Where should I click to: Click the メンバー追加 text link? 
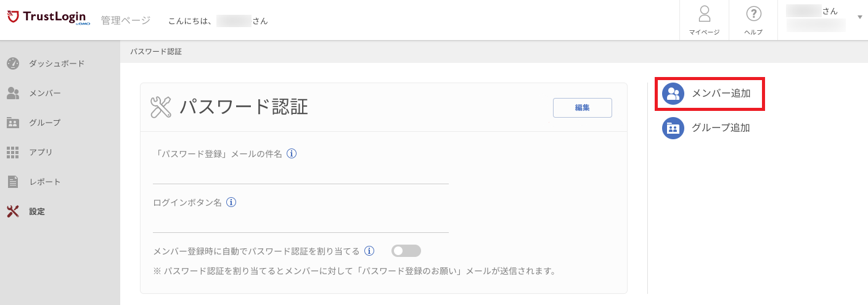[x=721, y=94]
